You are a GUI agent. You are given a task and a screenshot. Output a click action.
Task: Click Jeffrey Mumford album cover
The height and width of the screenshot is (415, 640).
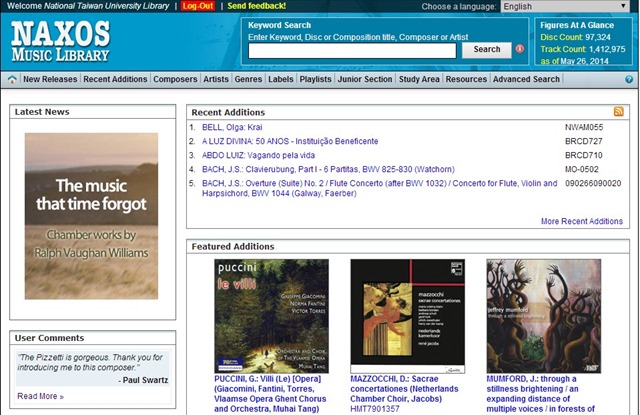[x=543, y=316]
